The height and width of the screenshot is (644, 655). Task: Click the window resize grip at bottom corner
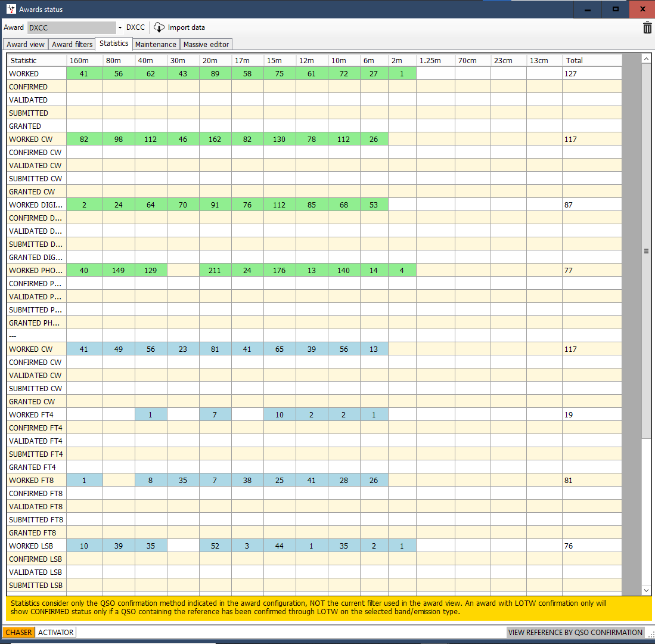(x=651, y=634)
